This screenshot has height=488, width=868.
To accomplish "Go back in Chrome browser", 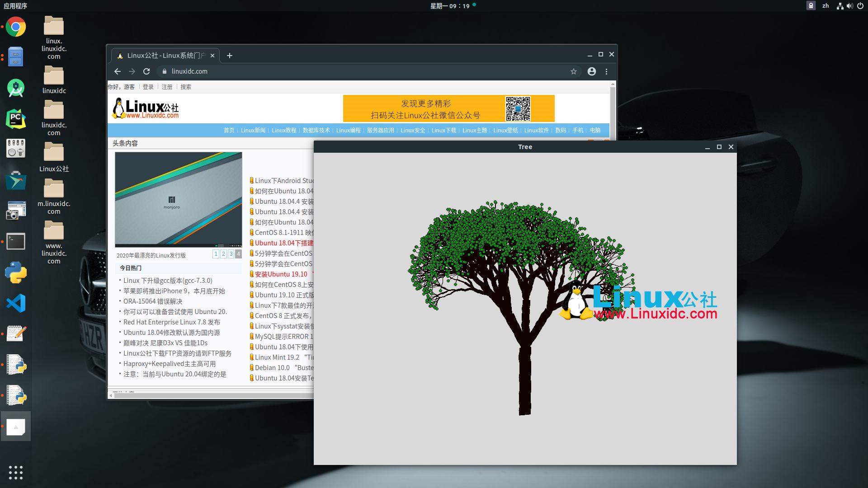I will [x=118, y=71].
